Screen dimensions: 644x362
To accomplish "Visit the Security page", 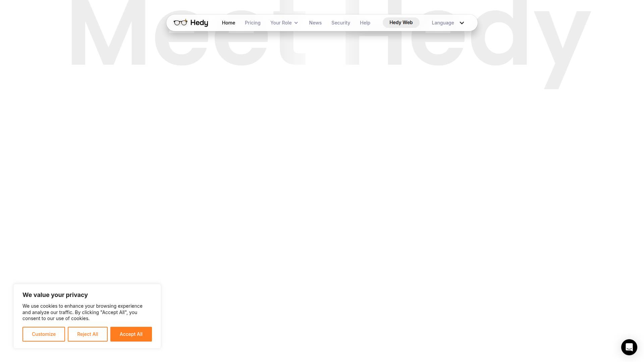I will click(x=341, y=23).
